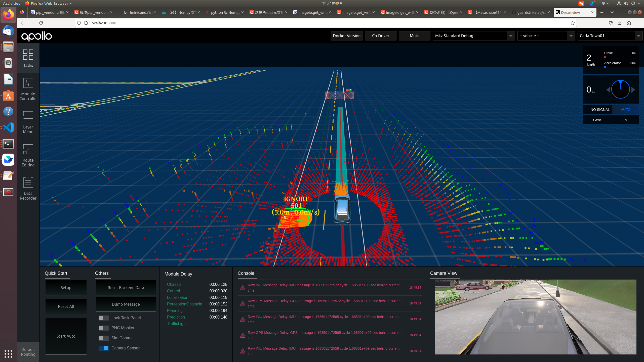644x362 pixels.
Task: Toggle the Lock Task Panel switch
Action: coord(103,318)
